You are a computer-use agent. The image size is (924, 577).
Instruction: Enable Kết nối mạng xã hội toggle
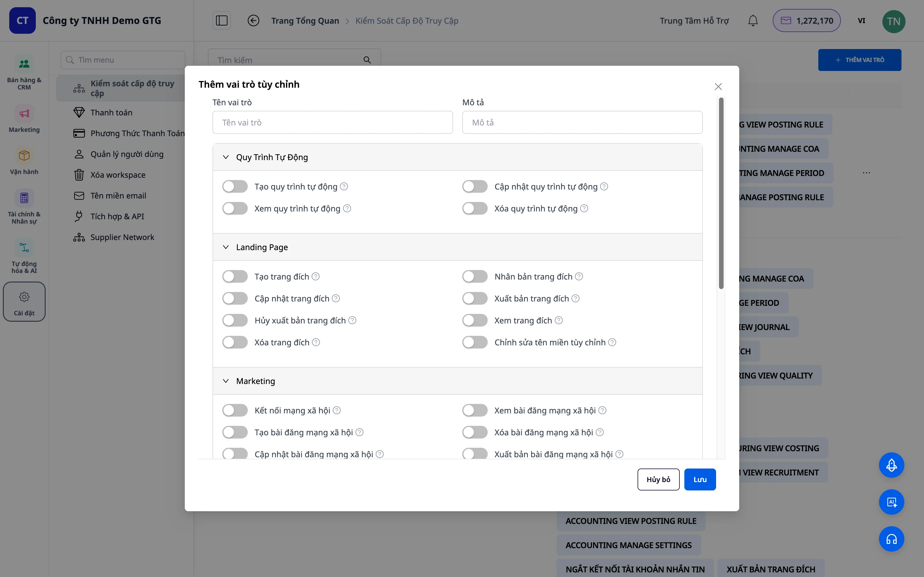235,411
